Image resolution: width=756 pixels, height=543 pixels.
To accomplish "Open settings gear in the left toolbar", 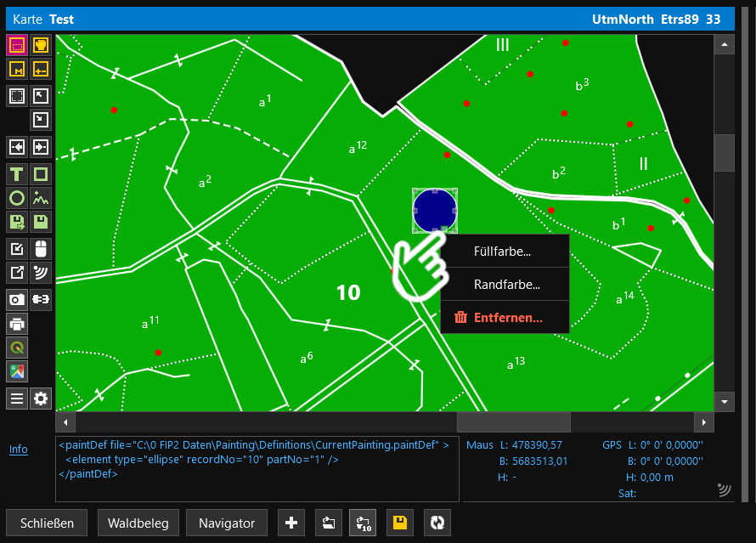I will 41,398.
